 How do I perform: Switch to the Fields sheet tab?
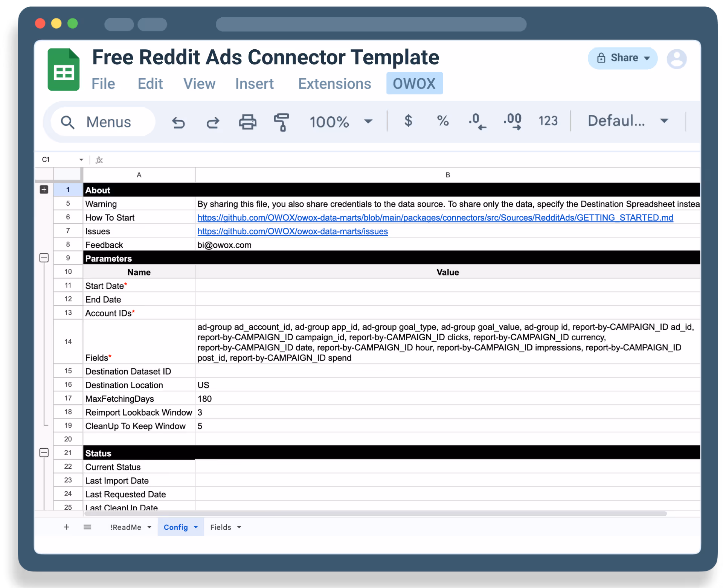coord(221,527)
